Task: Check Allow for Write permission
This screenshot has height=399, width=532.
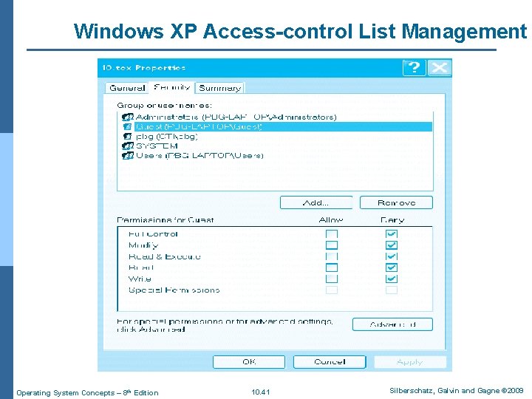Action: (x=332, y=279)
